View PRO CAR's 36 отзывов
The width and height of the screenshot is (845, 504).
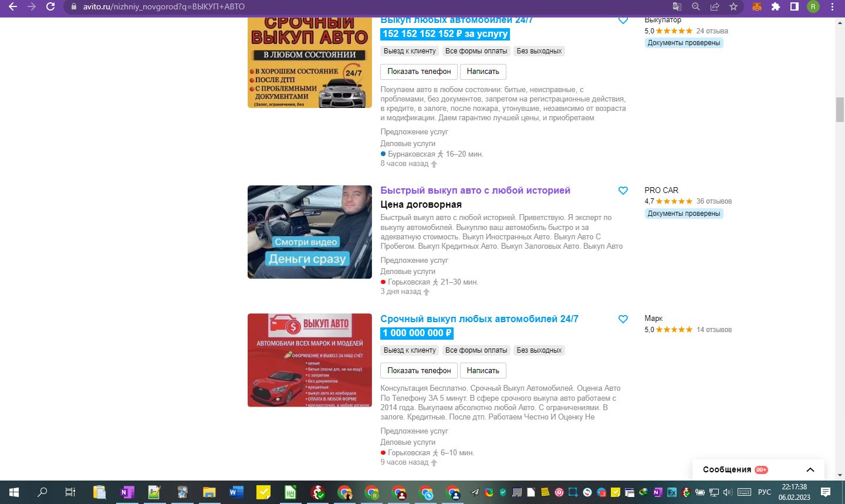[x=714, y=201]
